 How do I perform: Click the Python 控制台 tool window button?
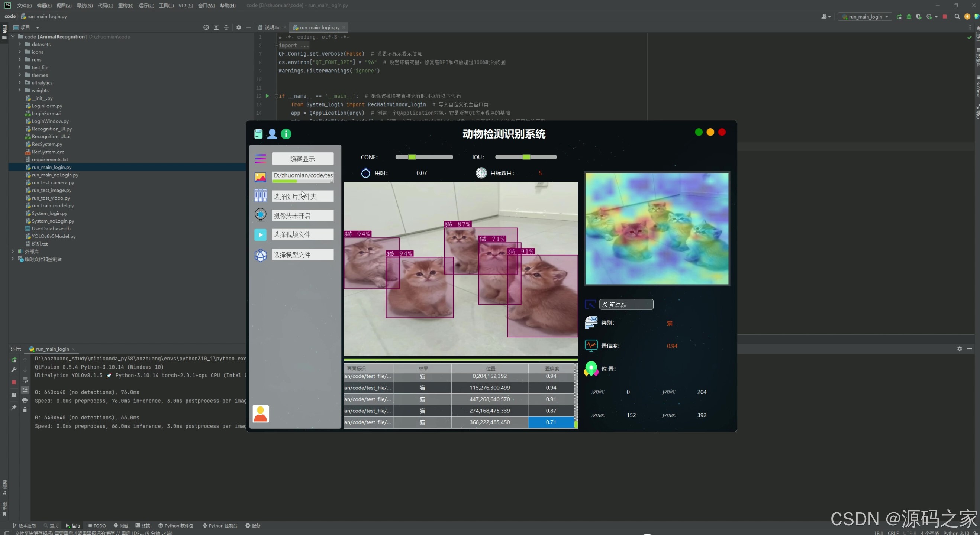click(x=220, y=525)
